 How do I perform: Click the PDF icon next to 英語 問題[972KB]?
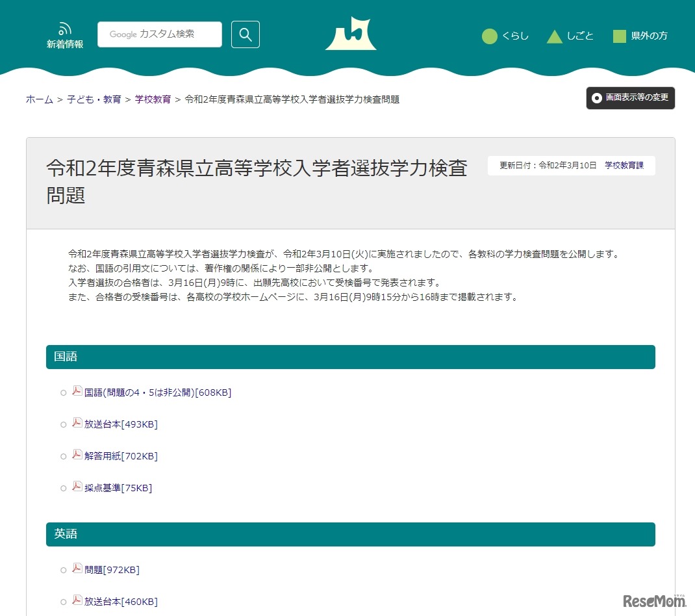(x=77, y=569)
